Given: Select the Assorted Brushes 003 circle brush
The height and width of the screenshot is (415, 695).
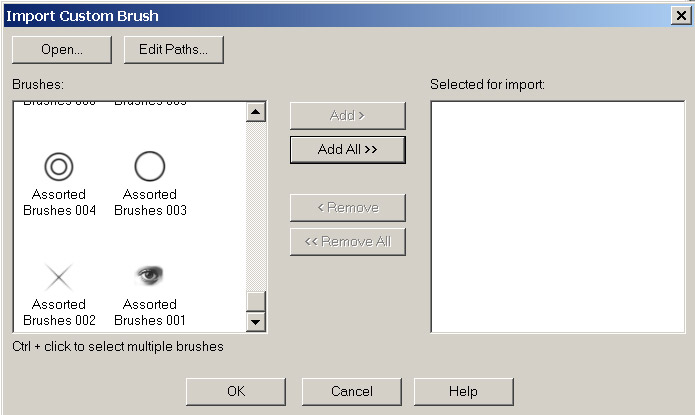Looking at the screenshot, I should (x=149, y=167).
